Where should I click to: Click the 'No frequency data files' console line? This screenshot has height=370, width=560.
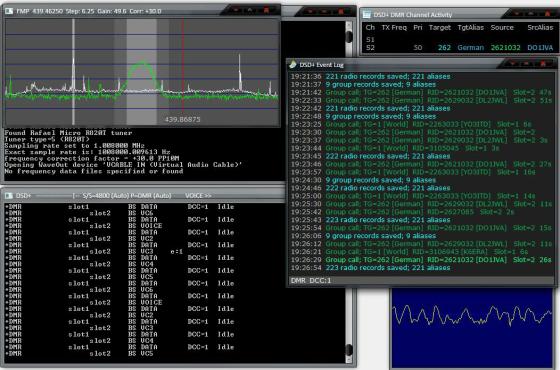click(94, 171)
